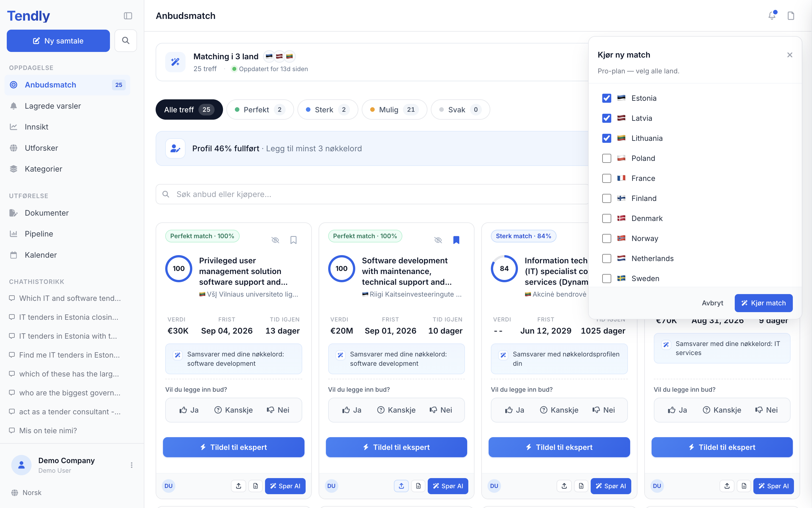Screen dimensions: 812x508
Task: Filter by Mulig matches
Action: point(394,110)
